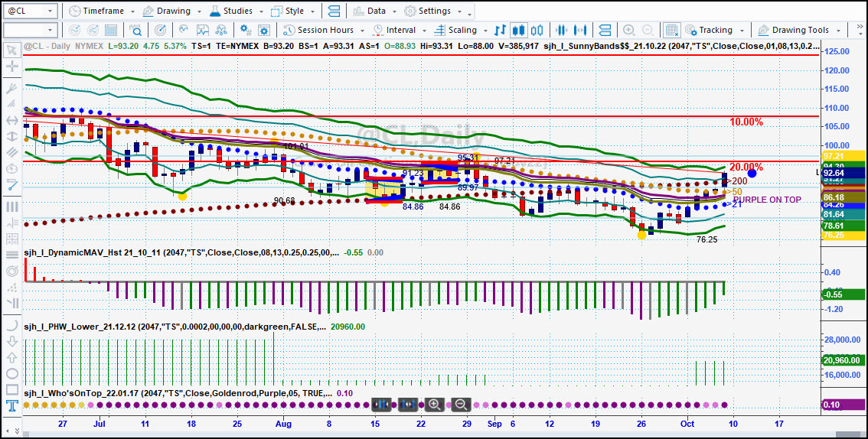
Task: Click the zoom in magnifier in top toolbar
Action: (629, 30)
